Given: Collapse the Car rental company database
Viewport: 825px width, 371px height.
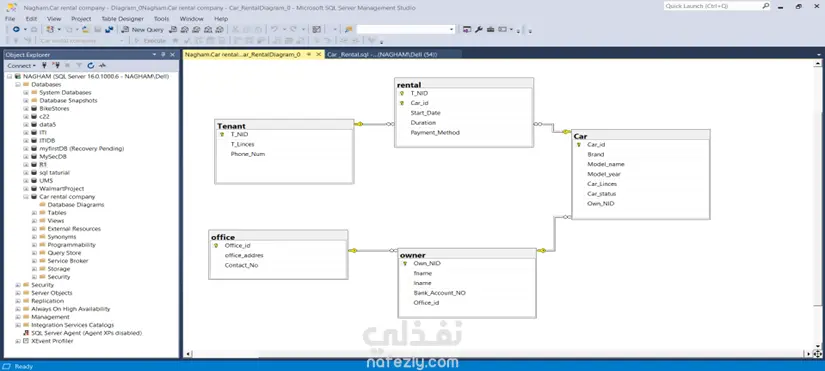Looking at the screenshot, I should tap(26, 197).
